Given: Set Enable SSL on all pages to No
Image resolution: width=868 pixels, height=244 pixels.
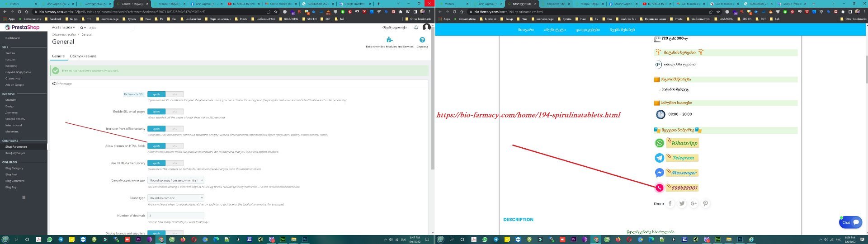Looking at the screenshot, I should point(175,111).
